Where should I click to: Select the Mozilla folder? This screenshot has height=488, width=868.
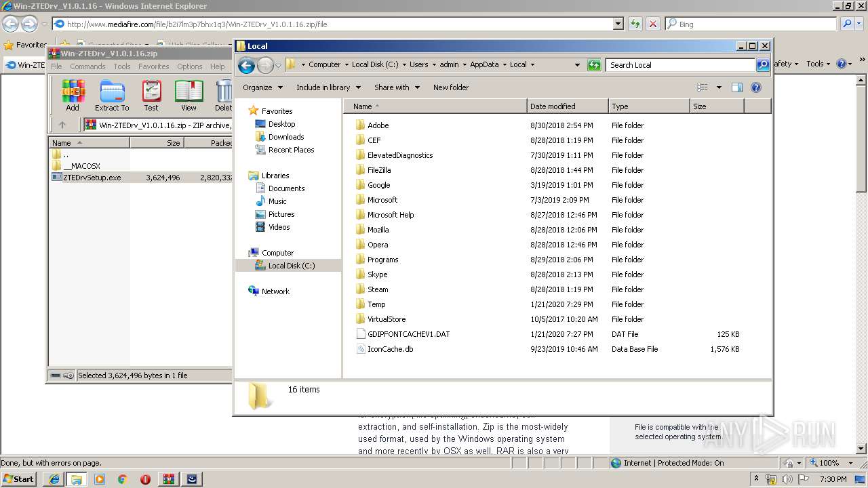coord(378,230)
